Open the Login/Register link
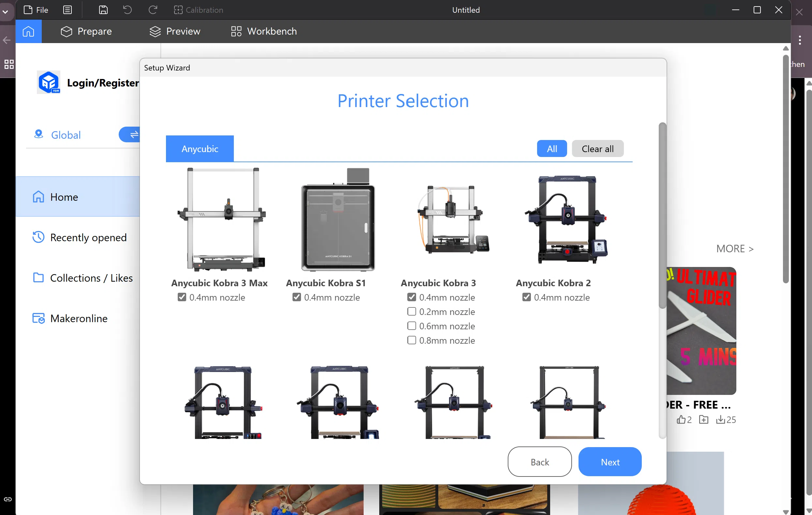812x515 pixels. (103, 83)
